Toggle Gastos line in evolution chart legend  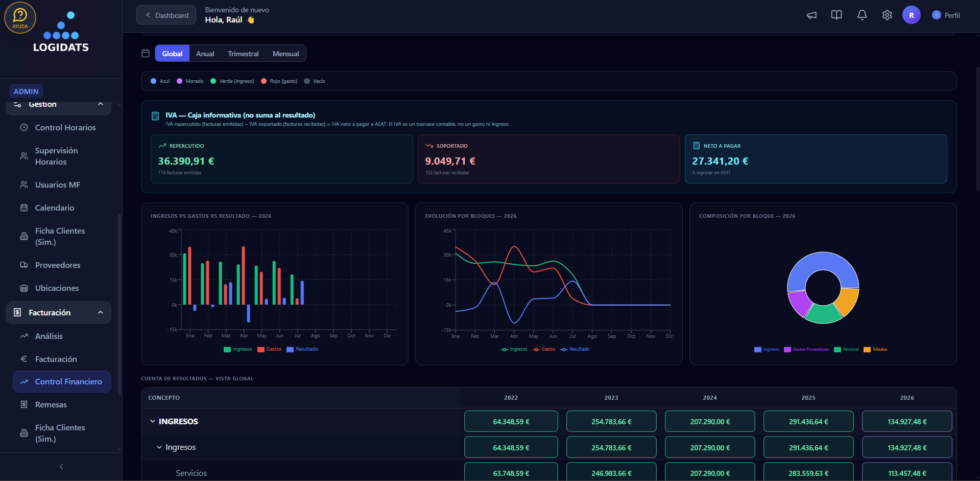point(544,349)
